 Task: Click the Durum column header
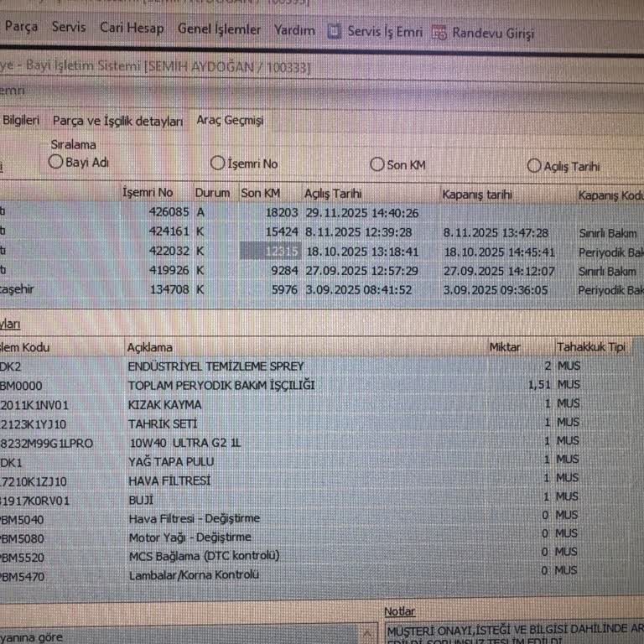212,193
